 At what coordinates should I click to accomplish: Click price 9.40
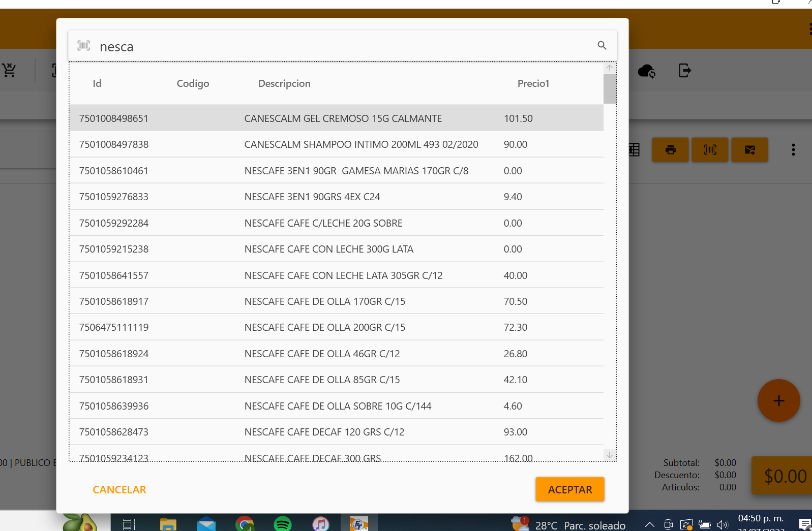[513, 197]
